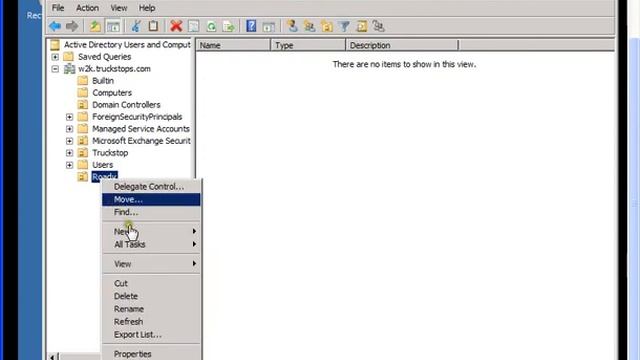Open the New submenu in context menu
The width and height of the screenshot is (640, 360).
coord(151,231)
